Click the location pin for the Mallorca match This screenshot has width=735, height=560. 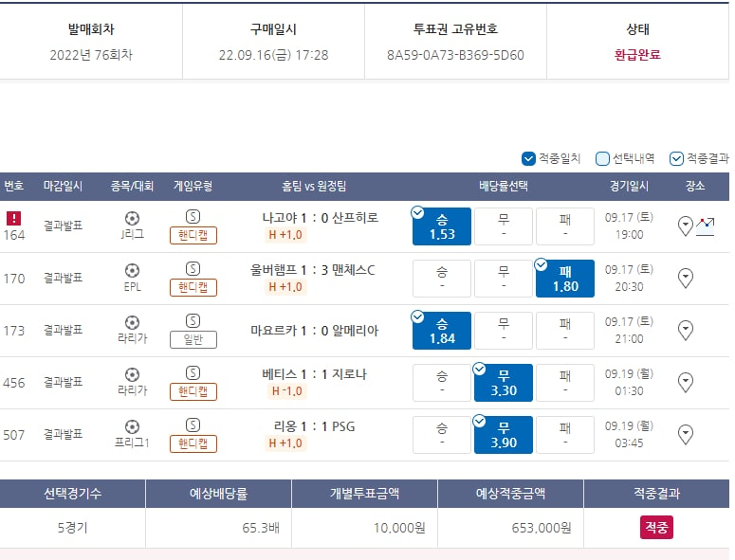[686, 331]
